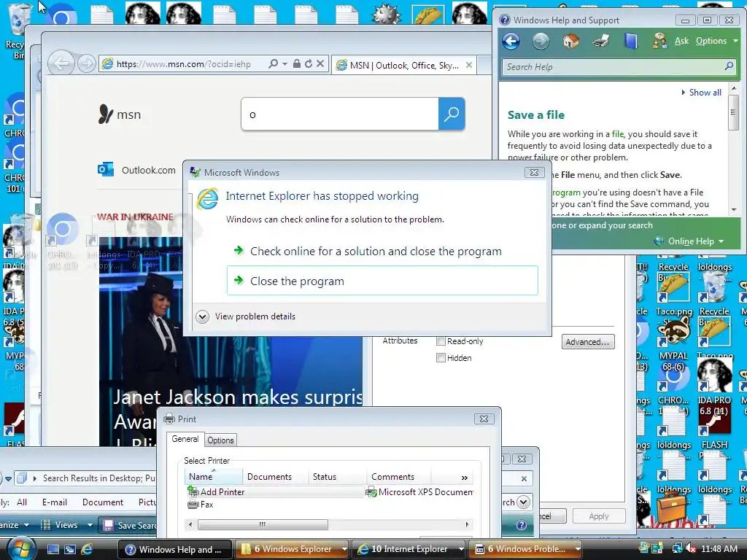Click Forward arrow in Help and Support
Screen dimensions: 747x560
click(541, 42)
